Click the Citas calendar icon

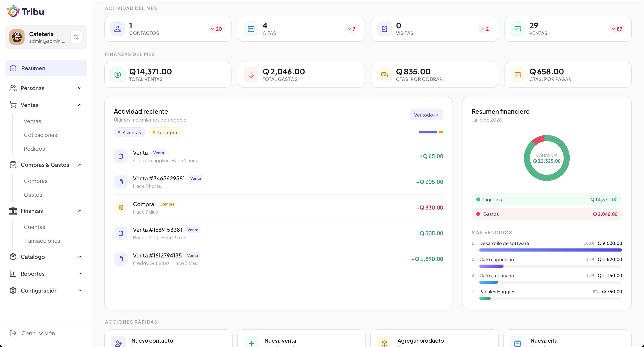pyautogui.click(x=251, y=29)
